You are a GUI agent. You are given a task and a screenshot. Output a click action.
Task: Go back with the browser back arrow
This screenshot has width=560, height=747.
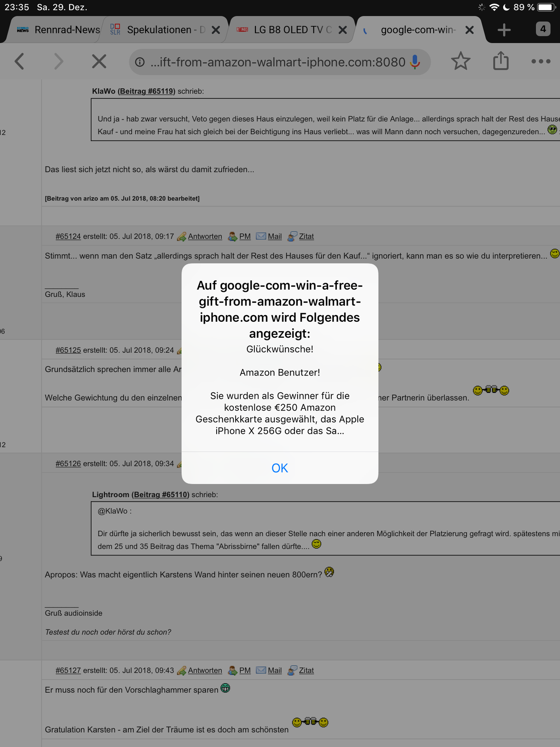19,61
